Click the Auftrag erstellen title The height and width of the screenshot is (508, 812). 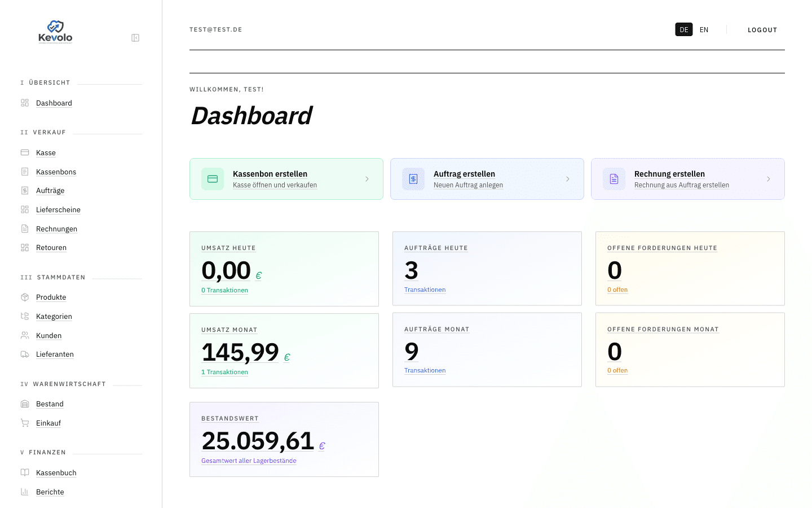point(464,174)
